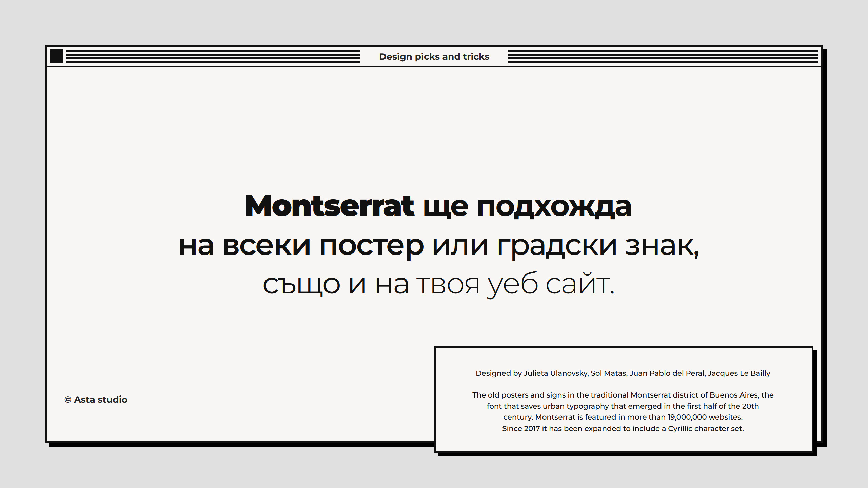Click the 'Designed by Julieta Ulanovsky' line
The height and width of the screenshot is (488, 868).
click(623, 373)
